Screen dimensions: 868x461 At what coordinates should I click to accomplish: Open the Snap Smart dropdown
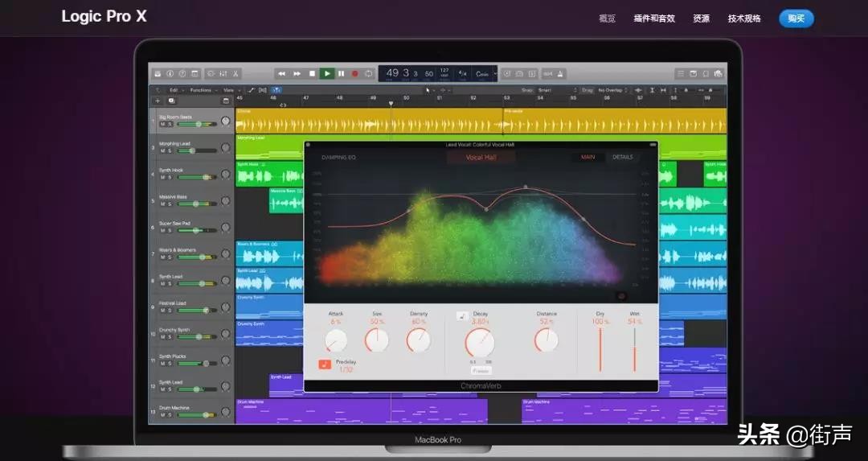coord(558,90)
